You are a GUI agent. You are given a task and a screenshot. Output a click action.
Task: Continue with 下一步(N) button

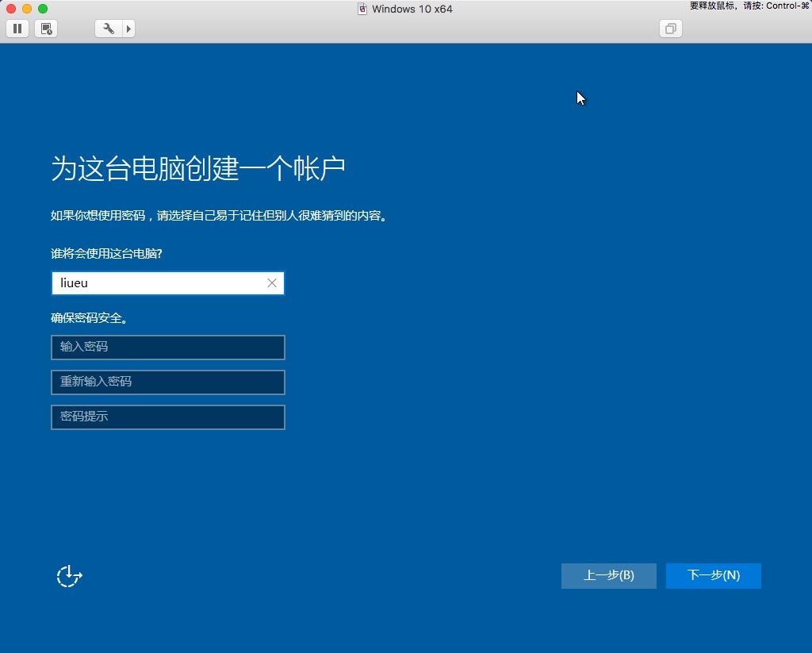click(714, 576)
